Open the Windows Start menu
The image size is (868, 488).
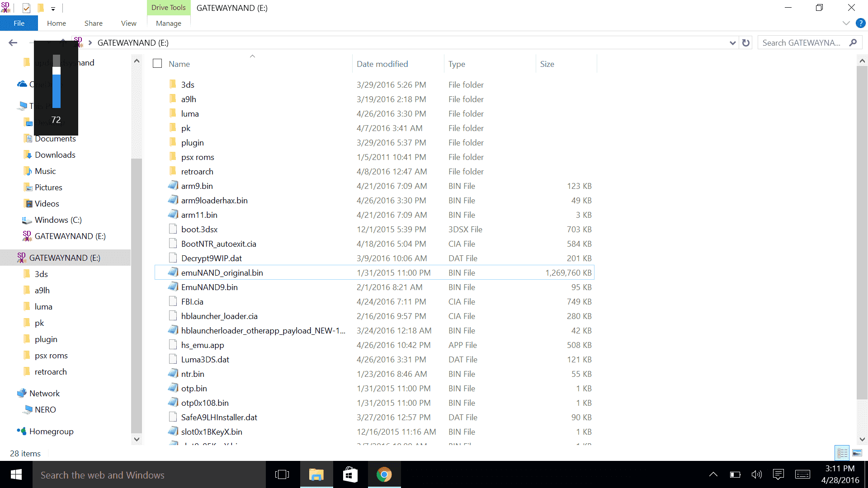(16, 475)
